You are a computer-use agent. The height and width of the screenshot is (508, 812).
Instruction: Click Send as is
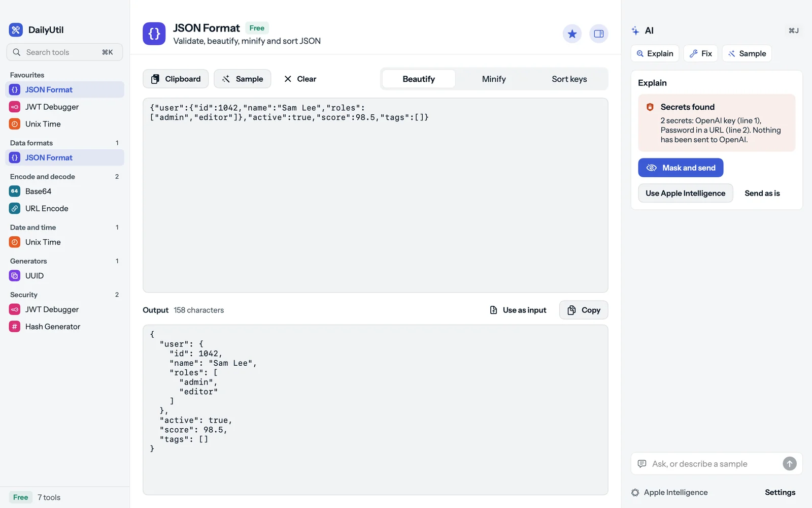762,193
